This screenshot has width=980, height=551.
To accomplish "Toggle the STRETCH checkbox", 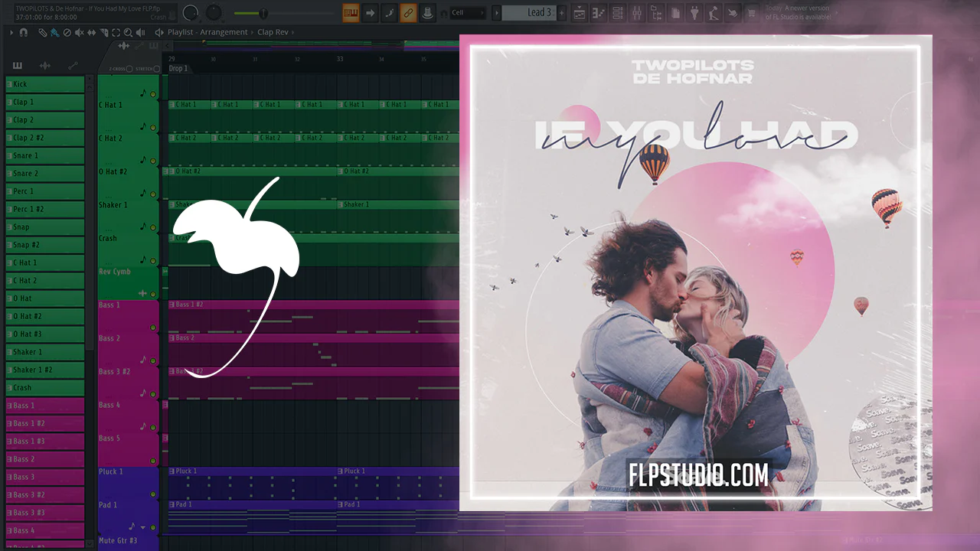I will [x=157, y=69].
